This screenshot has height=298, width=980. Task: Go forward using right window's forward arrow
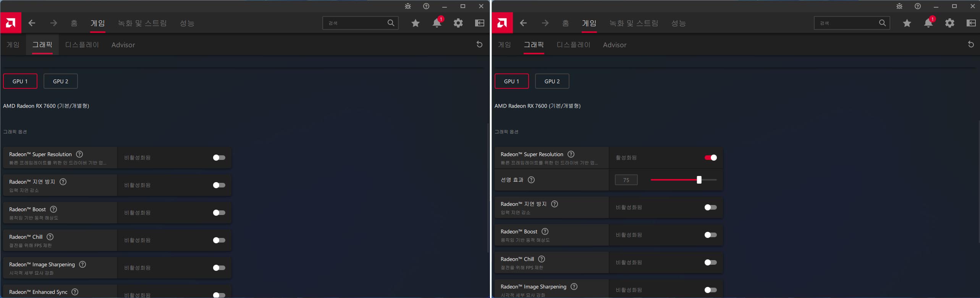(545, 23)
